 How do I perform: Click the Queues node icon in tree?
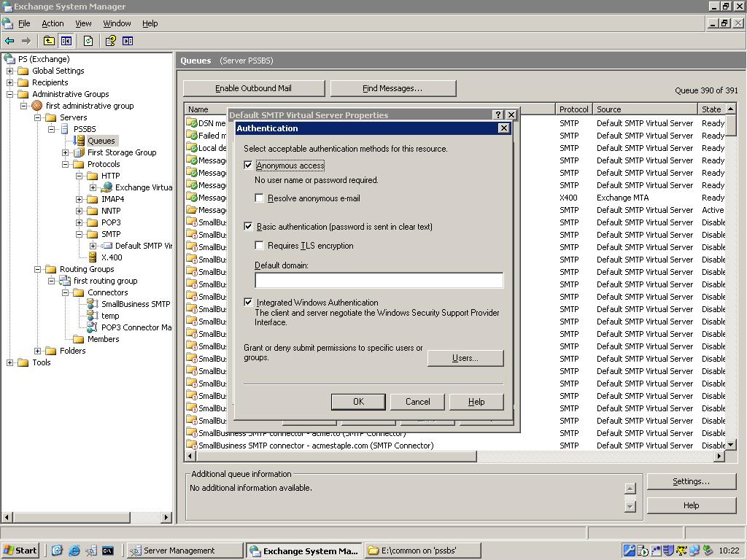point(80,141)
